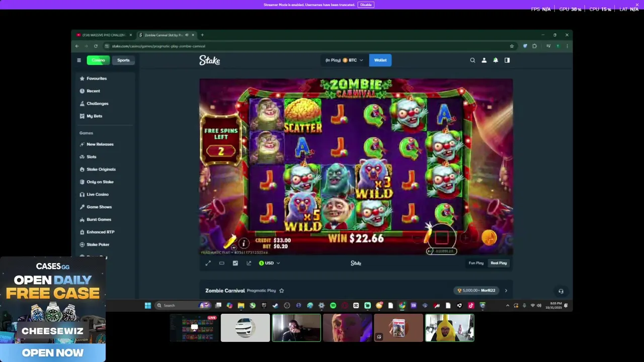This screenshot has height=362, width=644.
Task: Open the notifications bell
Action: coord(496,60)
